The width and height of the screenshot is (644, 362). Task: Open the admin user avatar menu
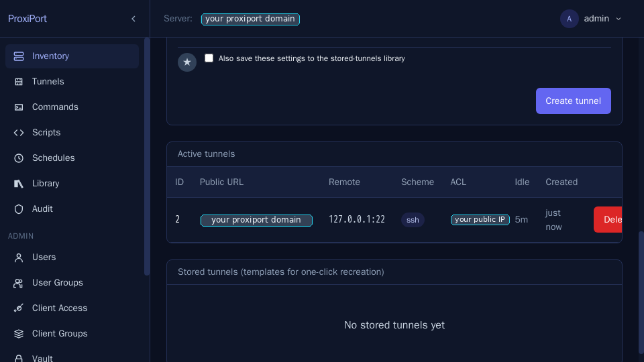click(x=570, y=19)
